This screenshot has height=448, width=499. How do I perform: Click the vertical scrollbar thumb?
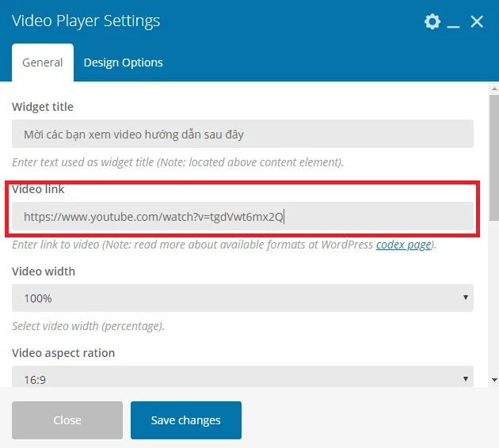(x=494, y=158)
